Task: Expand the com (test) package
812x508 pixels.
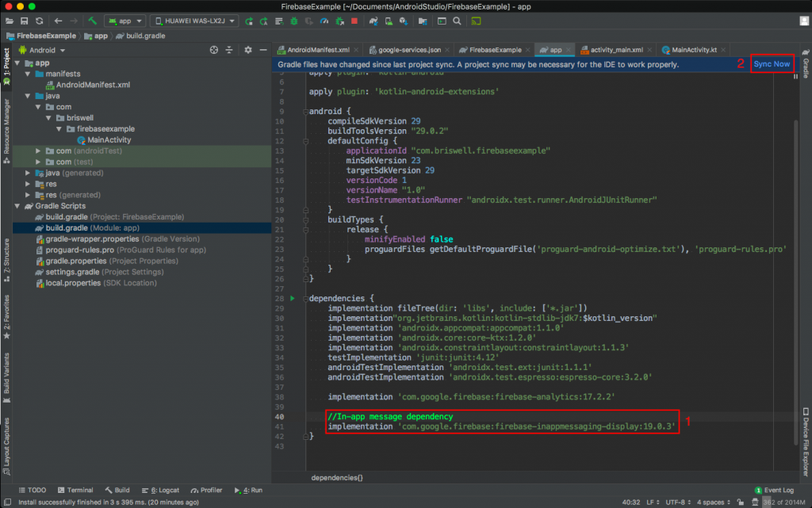Action: coord(38,162)
